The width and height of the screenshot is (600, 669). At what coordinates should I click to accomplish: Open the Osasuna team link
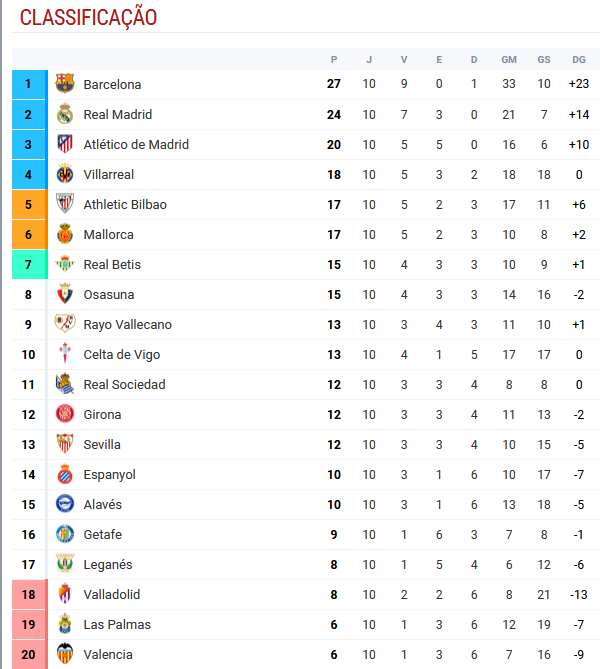coord(108,294)
